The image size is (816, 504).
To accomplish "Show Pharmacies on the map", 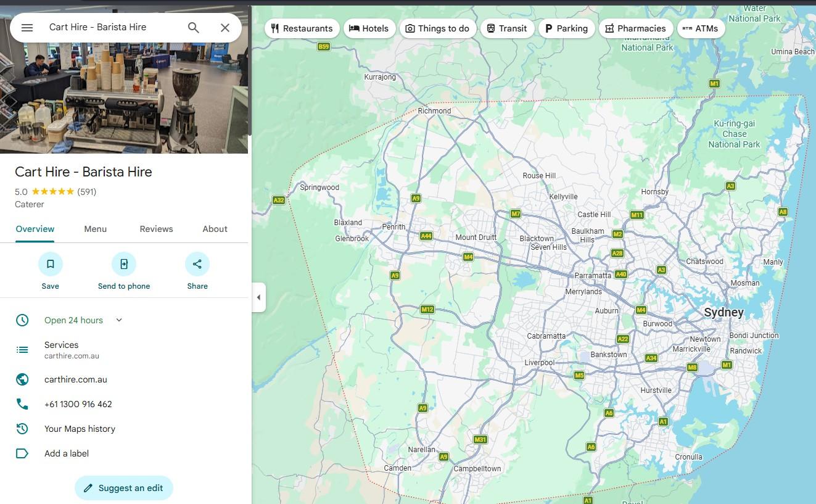I will [636, 28].
